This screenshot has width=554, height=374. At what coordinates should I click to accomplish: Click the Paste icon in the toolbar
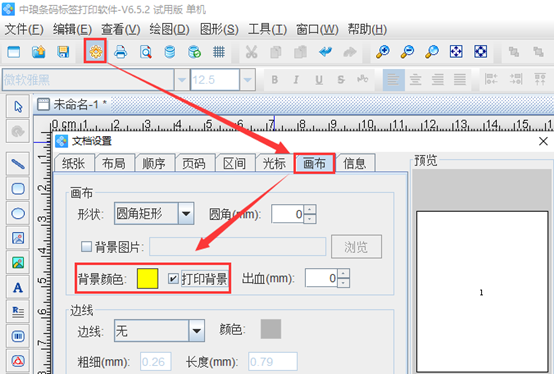300,52
